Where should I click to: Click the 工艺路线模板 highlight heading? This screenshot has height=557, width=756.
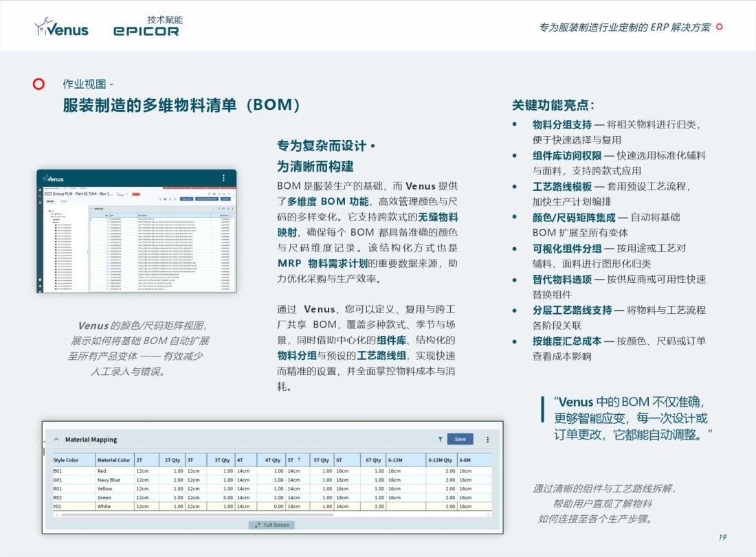click(562, 187)
